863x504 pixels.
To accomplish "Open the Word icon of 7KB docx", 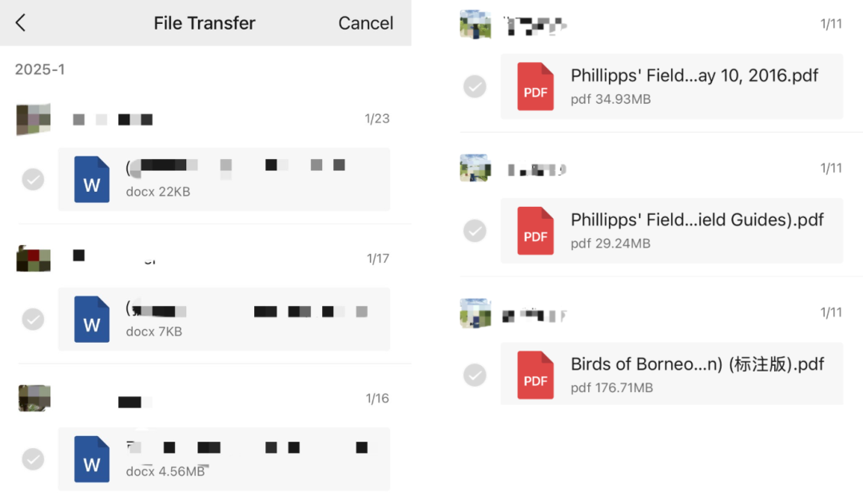I will click(91, 319).
